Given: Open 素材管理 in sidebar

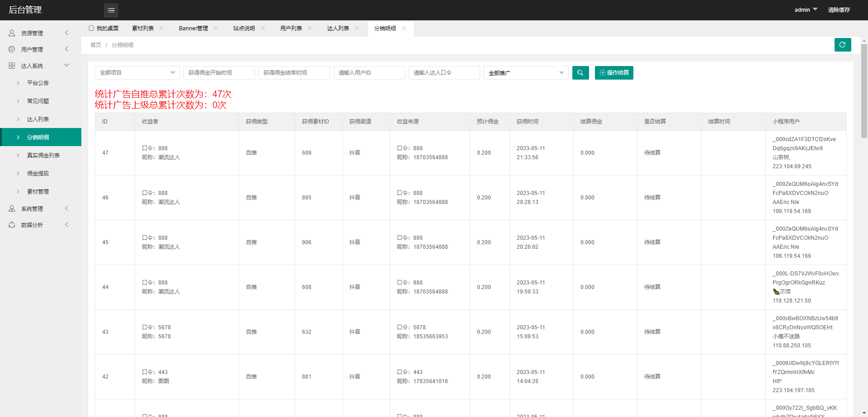Looking at the screenshot, I should pos(41,191).
